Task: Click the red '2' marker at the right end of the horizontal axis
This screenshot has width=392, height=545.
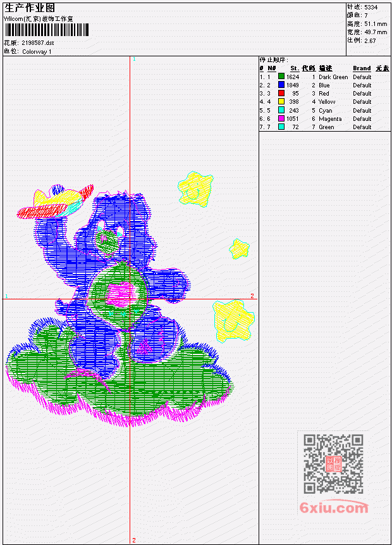Action: tap(252, 296)
